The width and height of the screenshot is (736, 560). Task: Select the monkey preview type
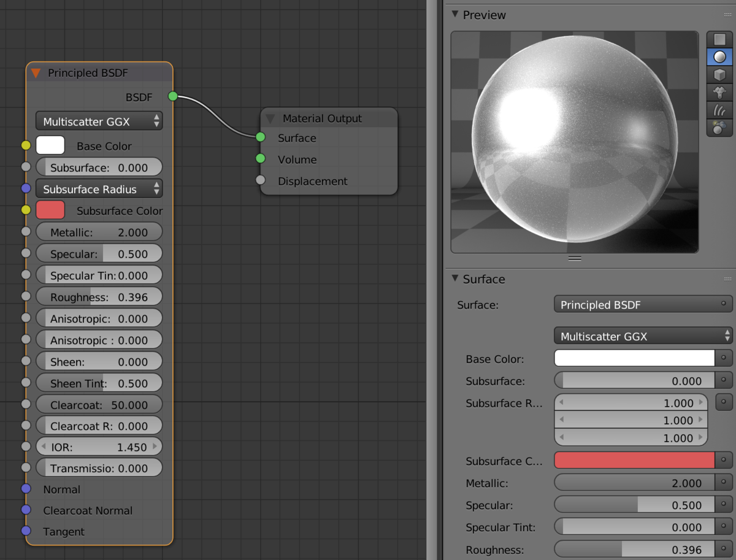pyautogui.click(x=720, y=93)
